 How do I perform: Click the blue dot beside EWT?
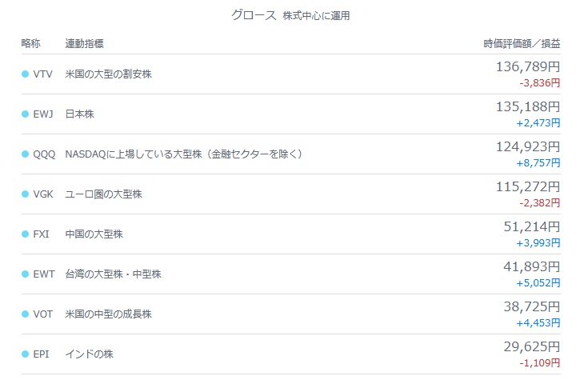click(25, 274)
